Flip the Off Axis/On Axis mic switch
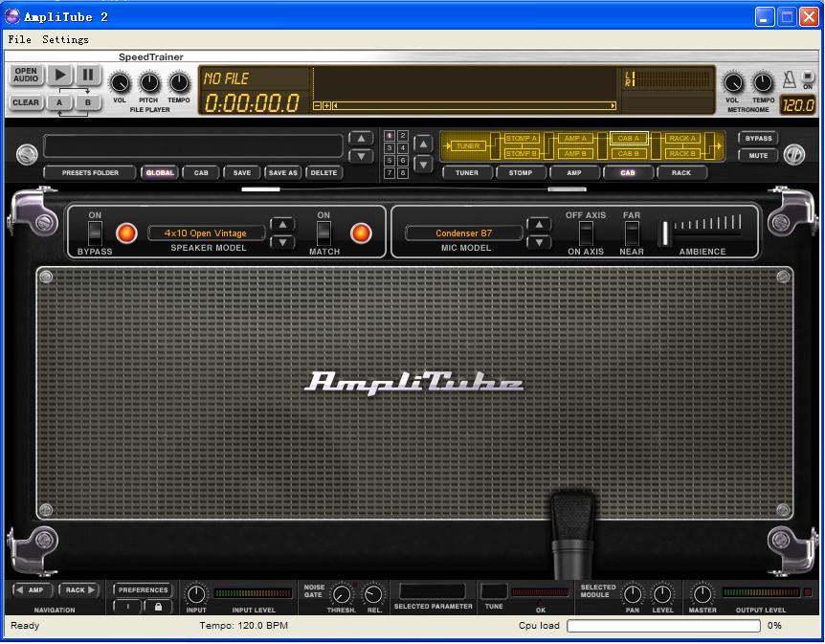Viewport: 825px width, 644px height. 586,233
